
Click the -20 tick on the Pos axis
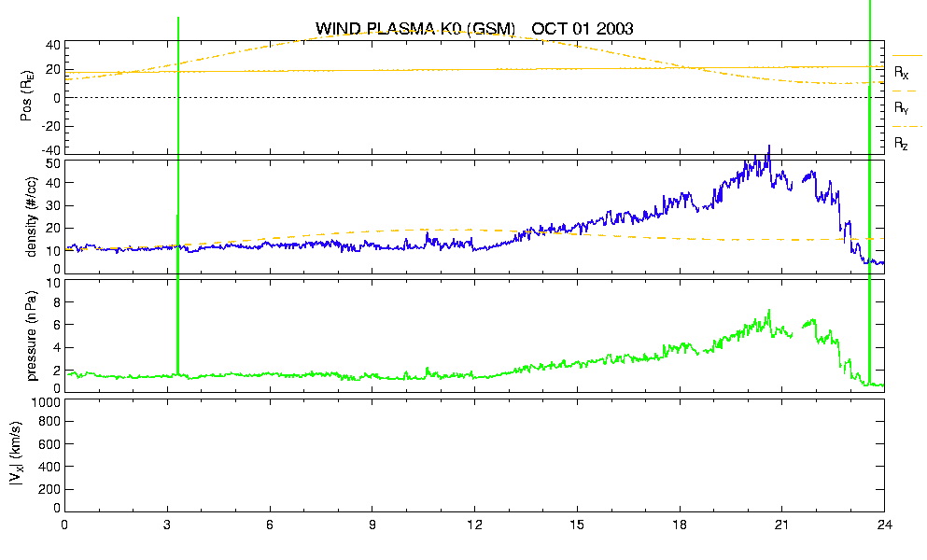pyautogui.click(x=50, y=126)
